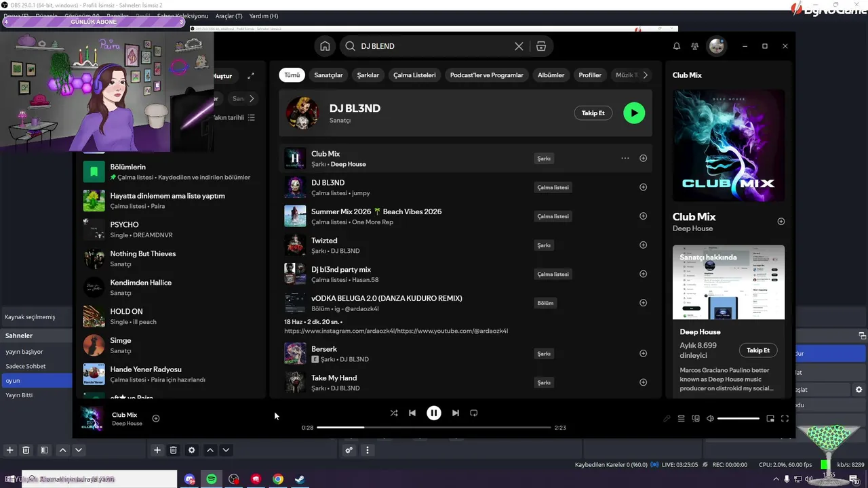
Task: Open the Spotify queue
Action: click(682, 419)
